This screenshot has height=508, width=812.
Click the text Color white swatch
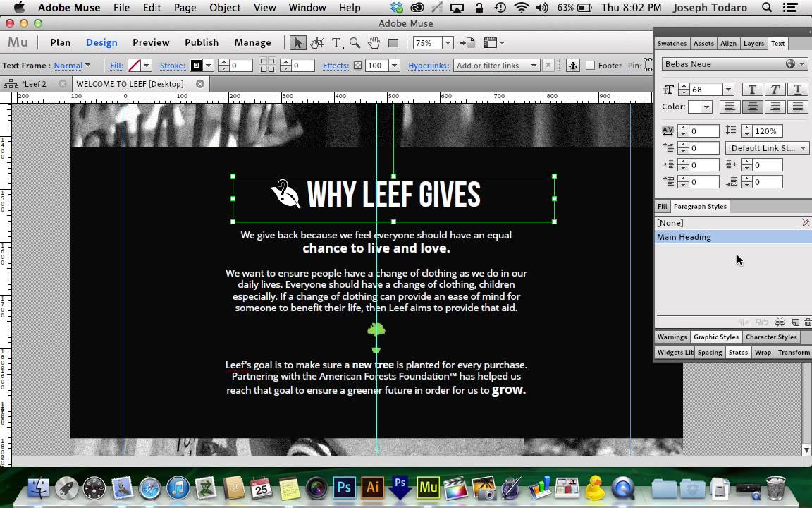pos(694,107)
